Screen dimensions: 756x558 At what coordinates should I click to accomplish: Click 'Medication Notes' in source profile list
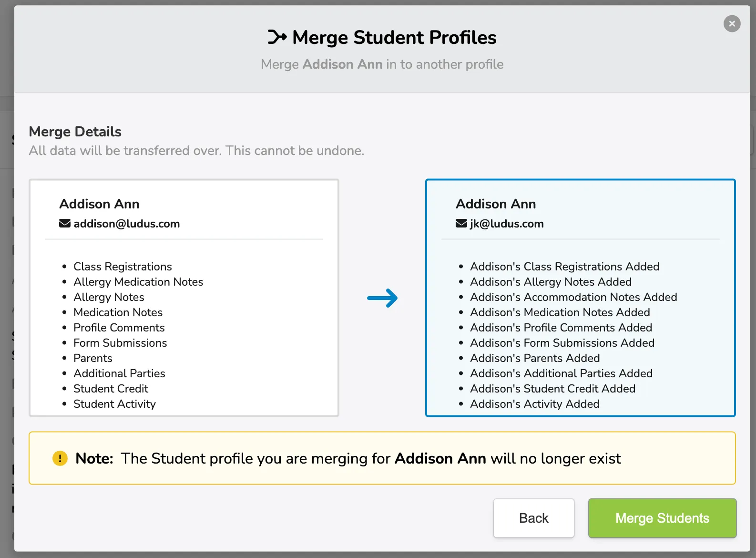point(118,312)
